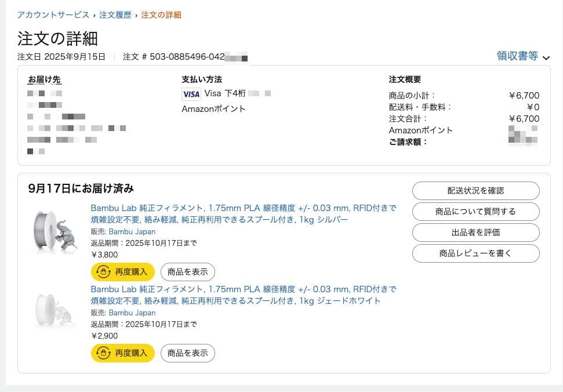Click the Visa card logo icon
The width and height of the screenshot is (563, 392).
191,94
